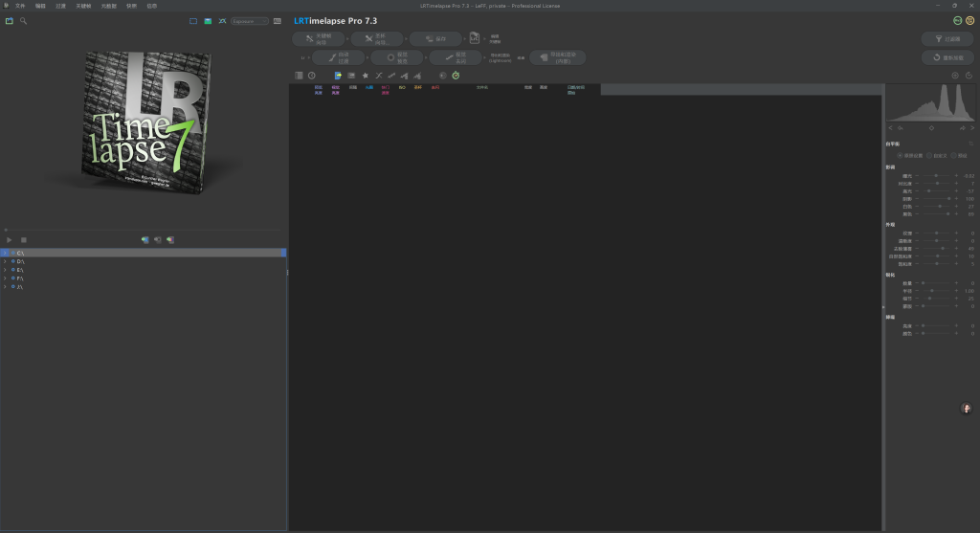The height and width of the screenshot is (533, 980).
Task: Expand the E:\ drive in folder tree
Action: click(5, 270)
